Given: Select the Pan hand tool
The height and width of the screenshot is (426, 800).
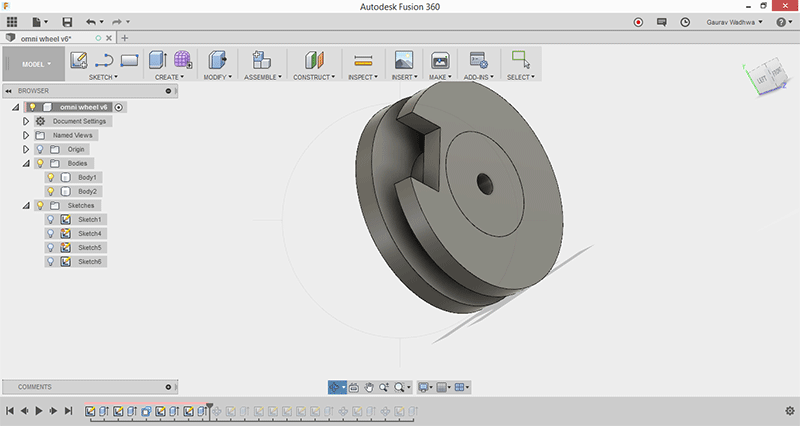Looking at the screenshot, I should coord(368,387).
